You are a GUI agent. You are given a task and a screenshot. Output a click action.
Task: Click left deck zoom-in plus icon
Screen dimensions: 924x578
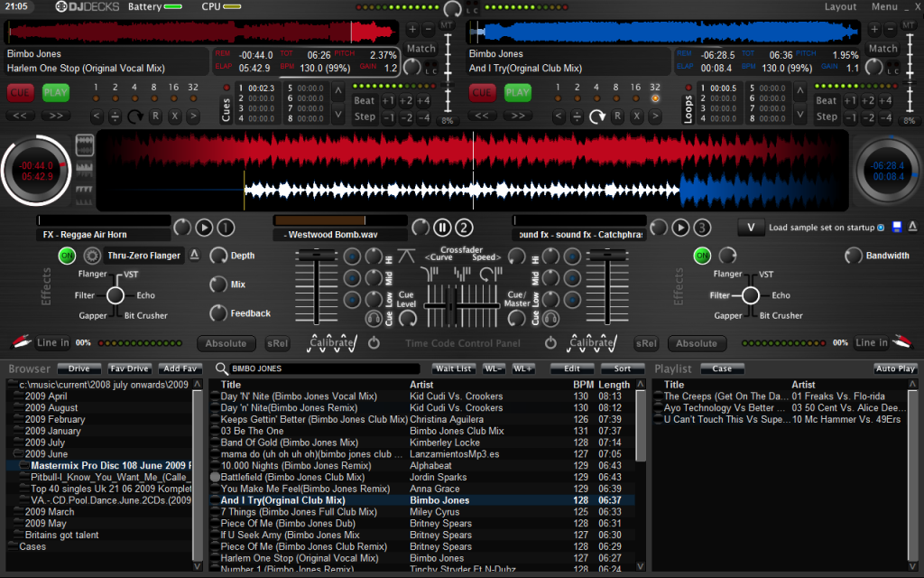point(412,28)
